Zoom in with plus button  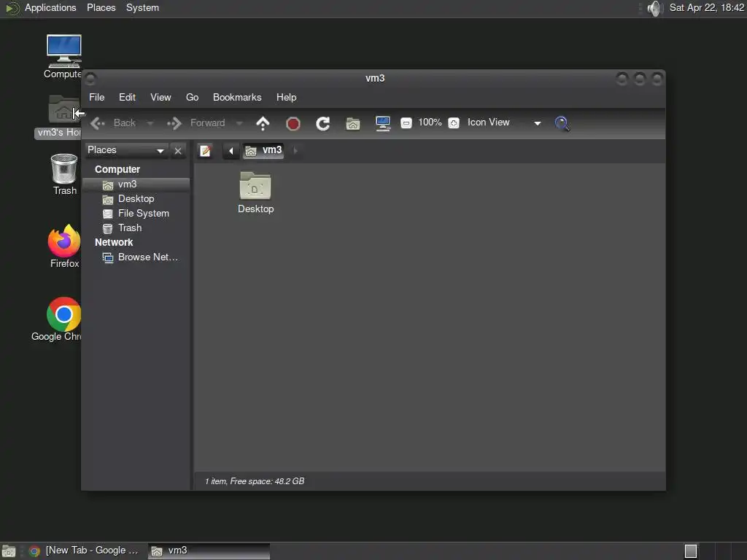click(454, 123)
